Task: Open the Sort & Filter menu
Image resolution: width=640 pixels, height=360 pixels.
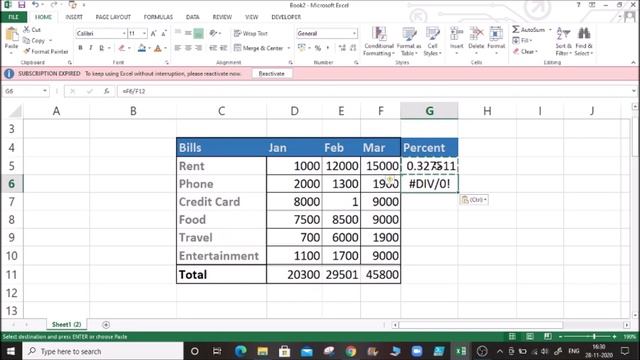Action: click(x=563, y=41)
